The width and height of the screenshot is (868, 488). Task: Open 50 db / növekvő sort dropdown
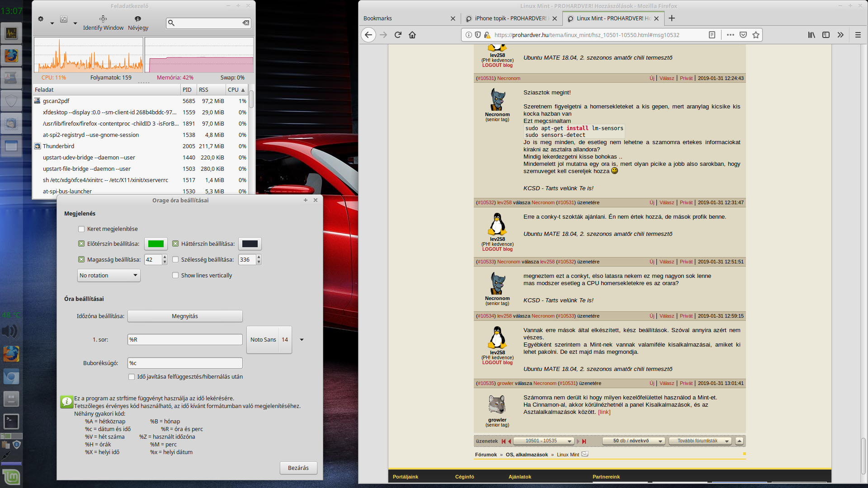633,441
